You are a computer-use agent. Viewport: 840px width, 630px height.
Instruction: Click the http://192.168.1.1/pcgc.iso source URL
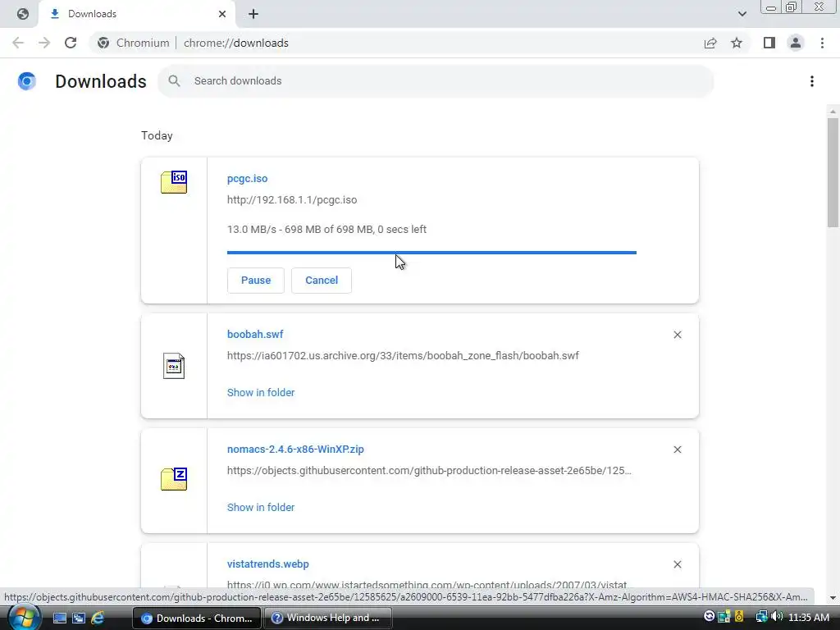pyautogui.click(x=292, y=200)
